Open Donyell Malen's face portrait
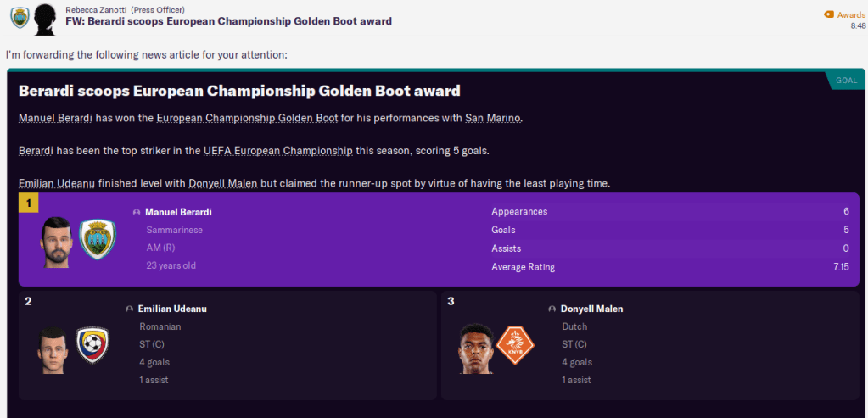 pos(476,348)
